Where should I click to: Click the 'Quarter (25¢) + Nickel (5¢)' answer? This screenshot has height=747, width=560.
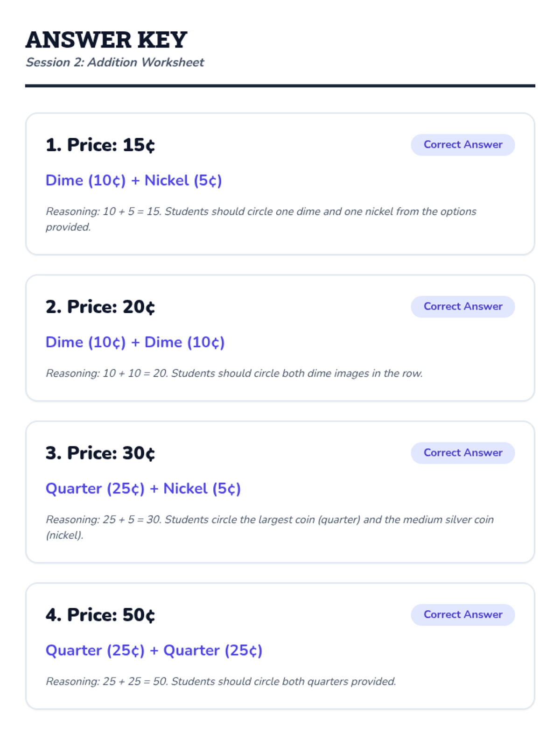[143, 489]
